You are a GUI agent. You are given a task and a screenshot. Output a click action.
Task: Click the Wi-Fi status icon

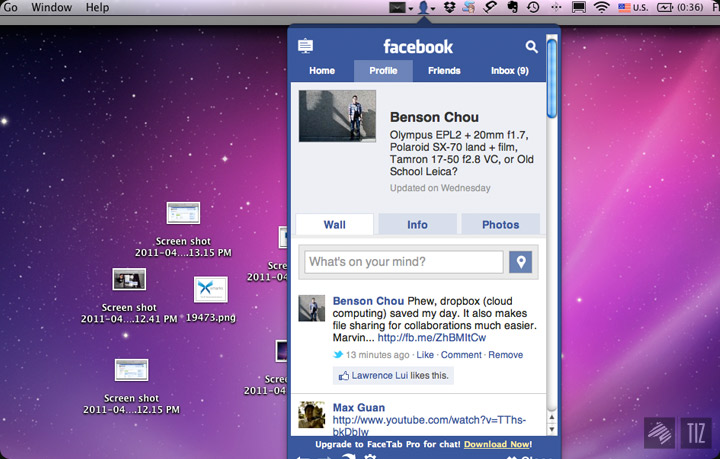[601, 8]
